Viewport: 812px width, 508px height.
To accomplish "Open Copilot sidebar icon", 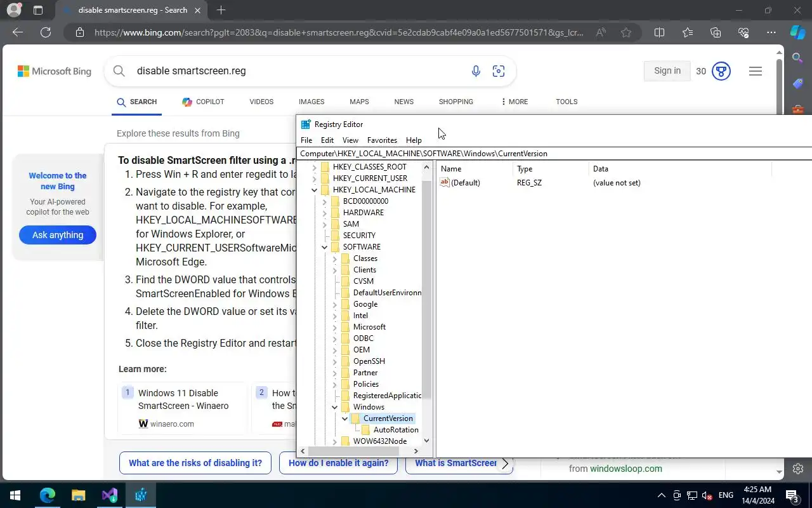I will point(797,32).
